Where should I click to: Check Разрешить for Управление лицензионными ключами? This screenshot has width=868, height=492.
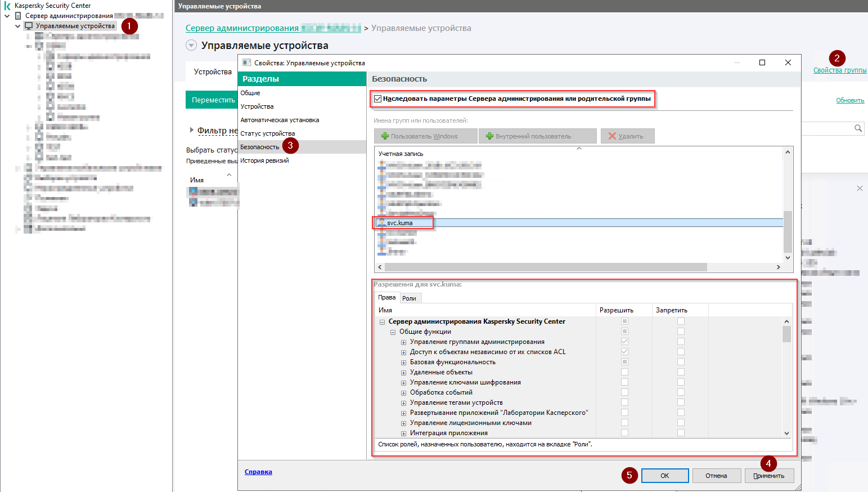[624, 423]
